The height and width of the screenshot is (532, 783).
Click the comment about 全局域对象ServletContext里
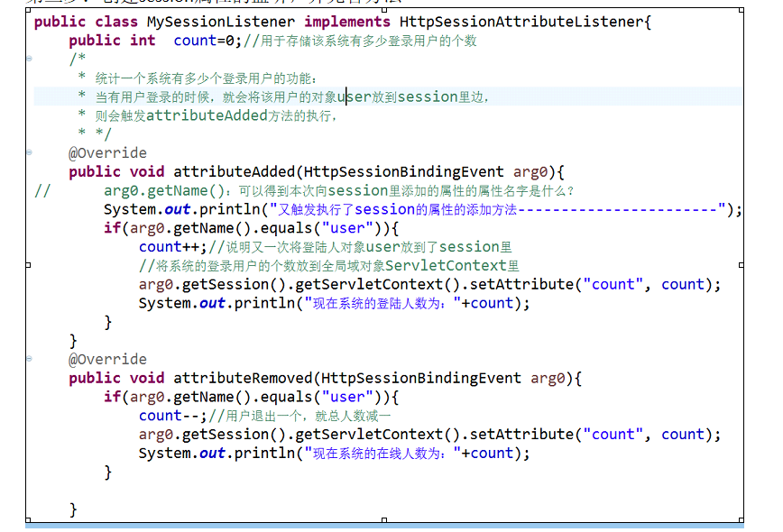click(x=329, y=265)
